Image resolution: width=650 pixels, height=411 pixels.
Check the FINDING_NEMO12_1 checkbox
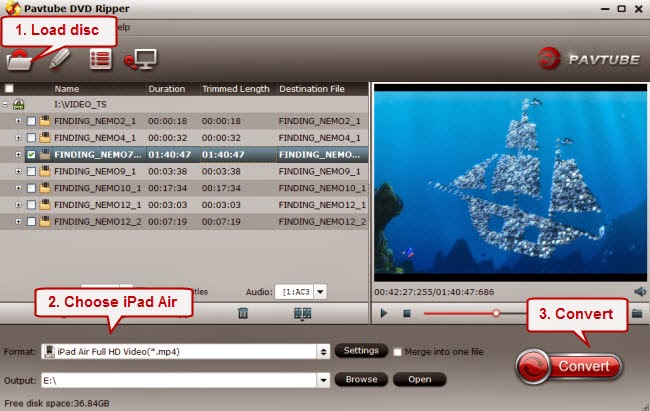31,205
